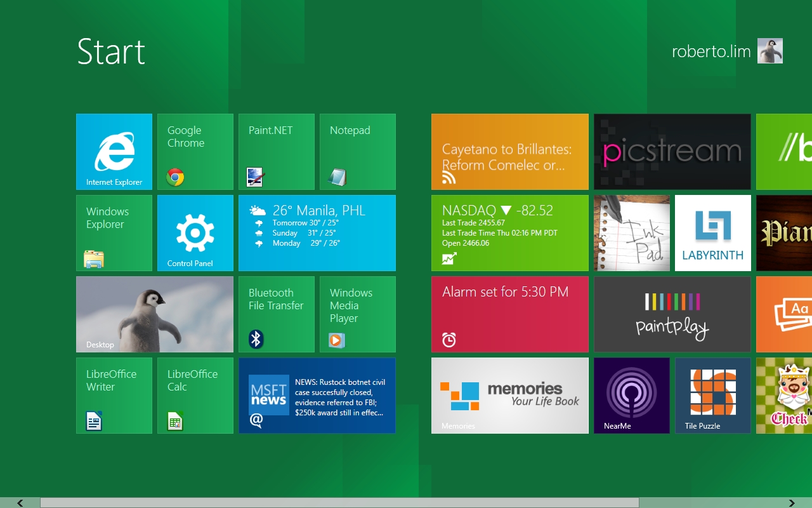Click the Start heading text
The width and height of the screenshot is (812, 508).
[x=111, y=51]
